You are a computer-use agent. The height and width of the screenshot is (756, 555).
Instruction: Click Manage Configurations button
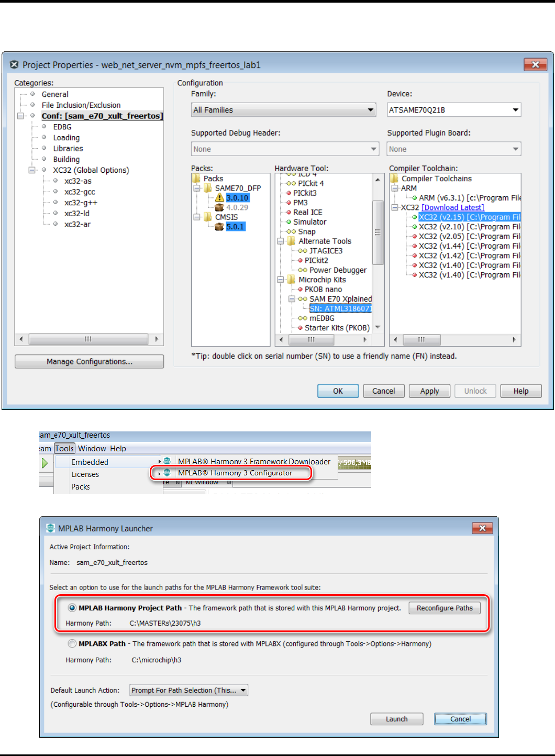tap(89, 361)
